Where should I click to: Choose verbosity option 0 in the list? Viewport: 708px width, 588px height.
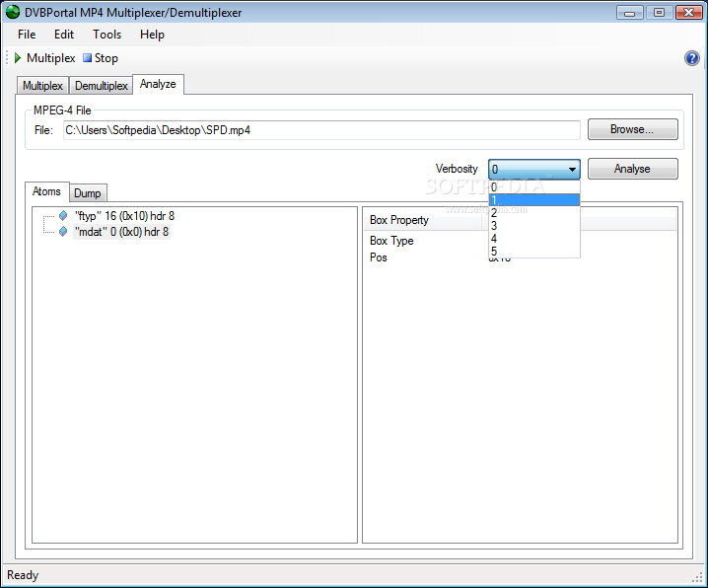pyautogui.click(x=534, y=187)
